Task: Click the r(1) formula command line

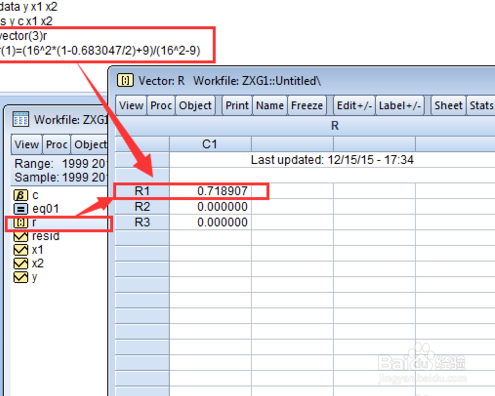Action: [100, 51]
